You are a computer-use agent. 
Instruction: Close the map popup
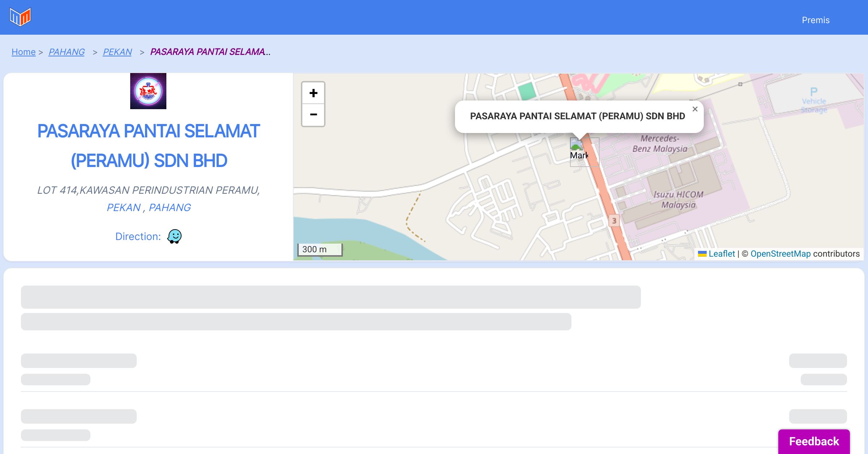[695, 109]
